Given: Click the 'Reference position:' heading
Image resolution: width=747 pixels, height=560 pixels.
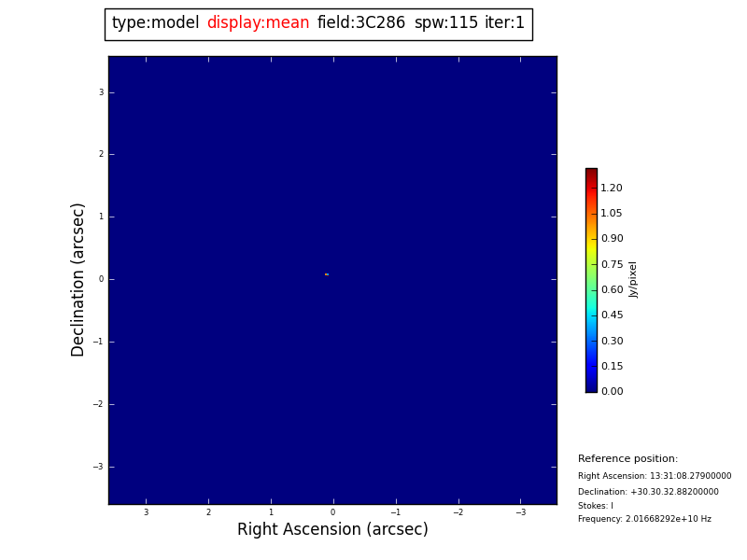Looking at the screenshot, I should point(627,459).
